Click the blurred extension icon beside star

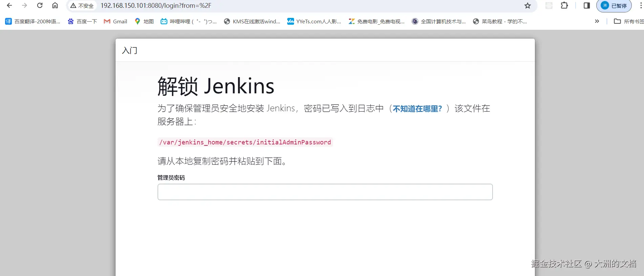point(549,5)
